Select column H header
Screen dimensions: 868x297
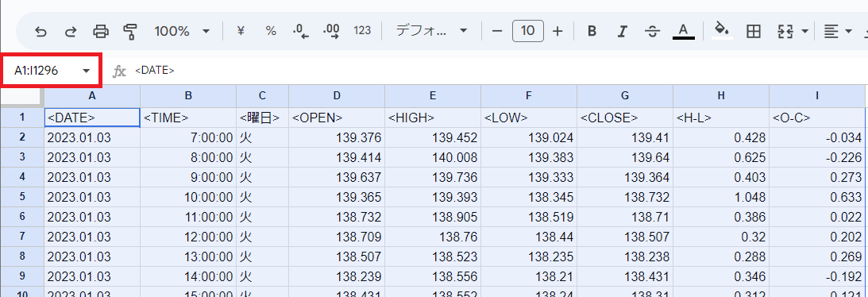coord(721,95)
